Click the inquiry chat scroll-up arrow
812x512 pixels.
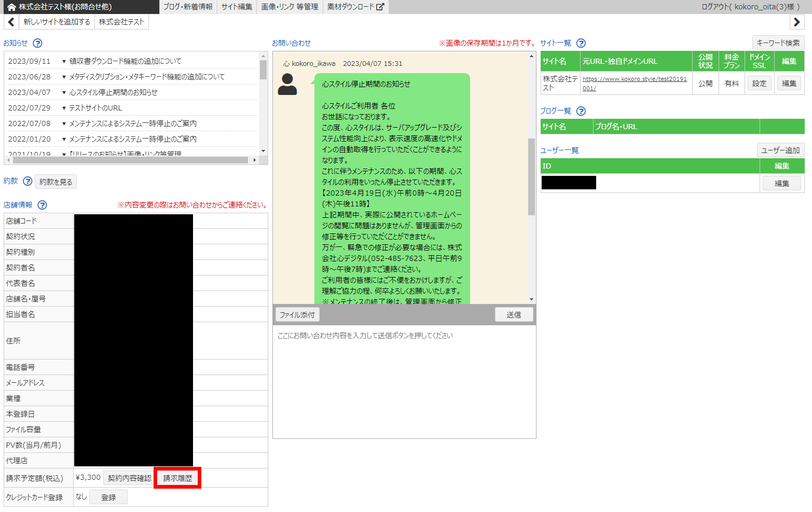[x=532, y=56]
